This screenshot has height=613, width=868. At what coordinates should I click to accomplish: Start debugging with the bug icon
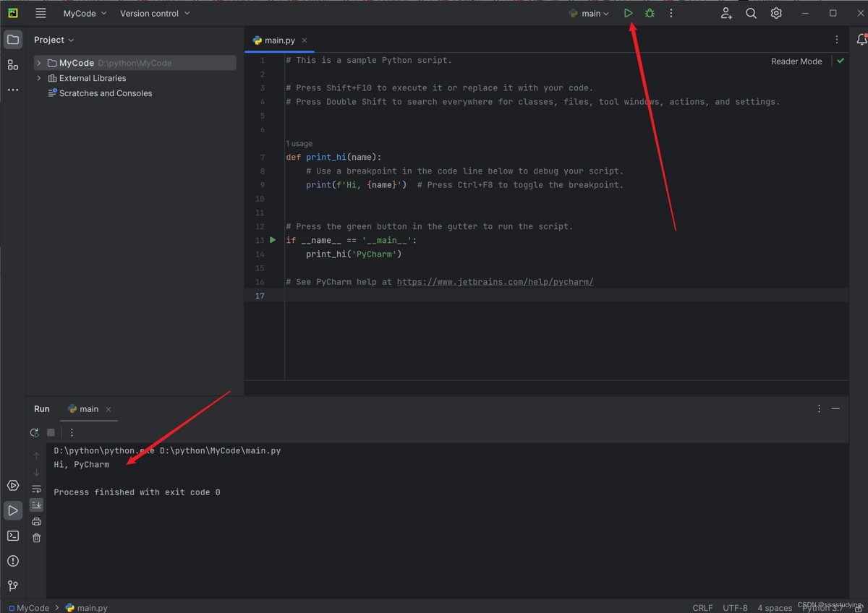tap(650, 13)
